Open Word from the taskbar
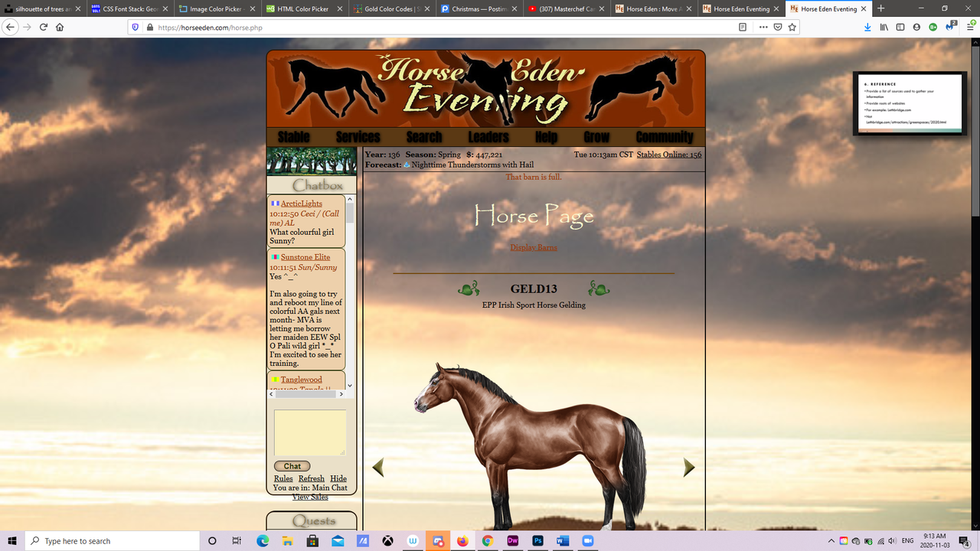This screenshot has width=980, height=551. pyautogui.click(x=563, y=541)
